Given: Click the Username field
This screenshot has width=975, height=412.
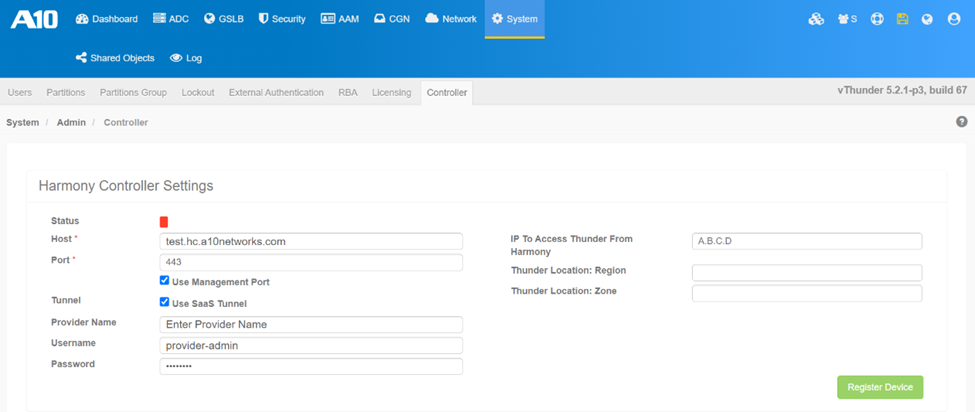Looking at the screenshot, I should pyautogui.click(x=311, y=346).
